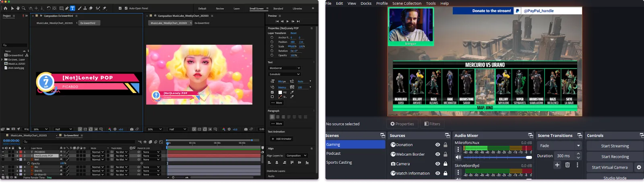This screenshot has width=644, height=184.
Task: Lock the Donation source
Action: point(446,145)
